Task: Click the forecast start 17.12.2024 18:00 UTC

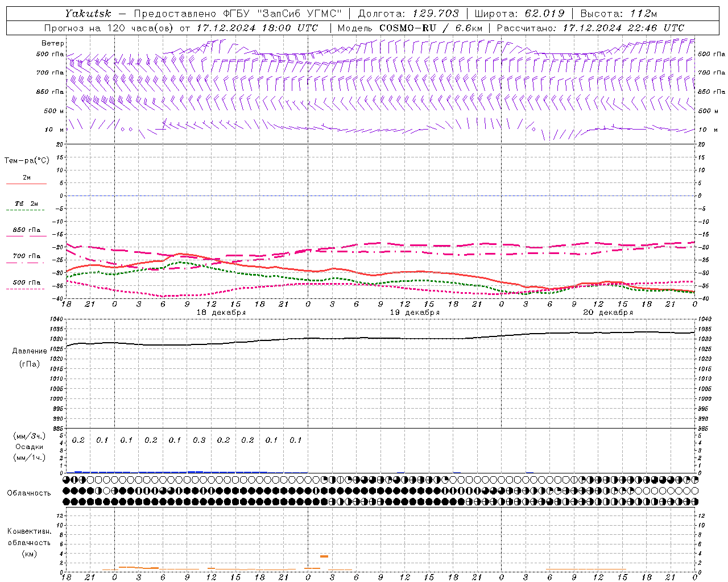Action: tap(257, 28)
